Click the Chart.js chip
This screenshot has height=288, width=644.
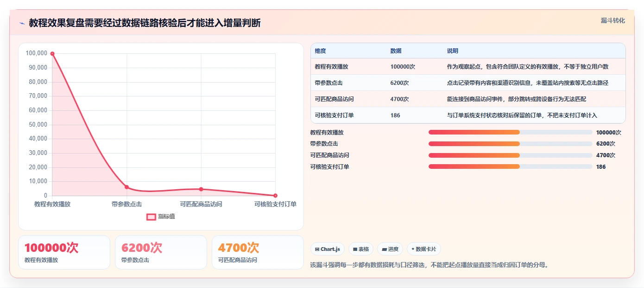(x=328, y=249)
